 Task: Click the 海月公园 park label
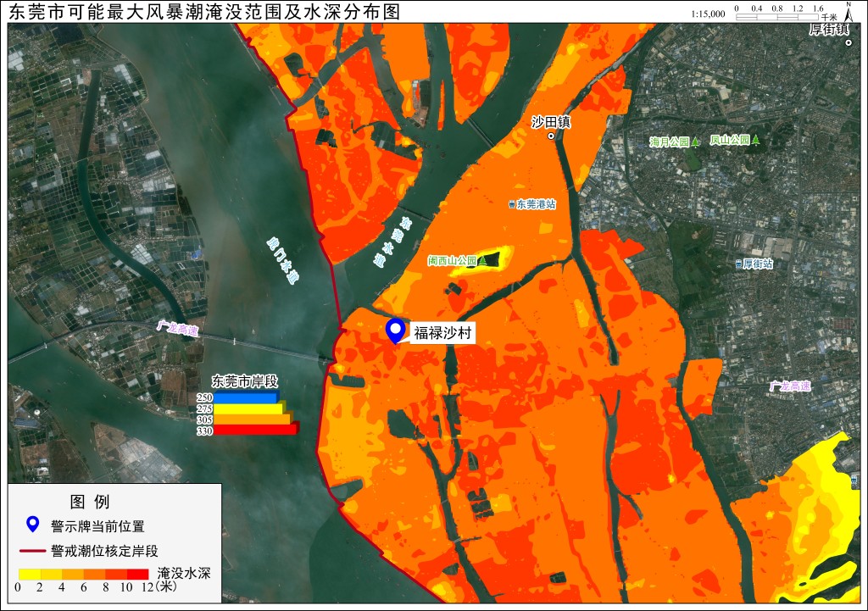[670, 142]
